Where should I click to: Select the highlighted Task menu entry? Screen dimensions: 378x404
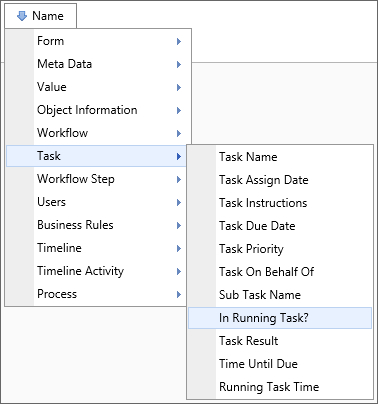96,156
